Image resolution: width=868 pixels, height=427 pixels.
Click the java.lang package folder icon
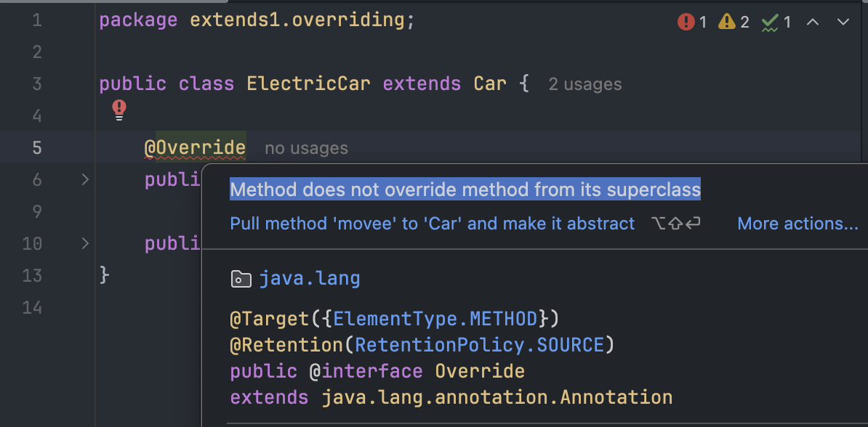[241, 279]
